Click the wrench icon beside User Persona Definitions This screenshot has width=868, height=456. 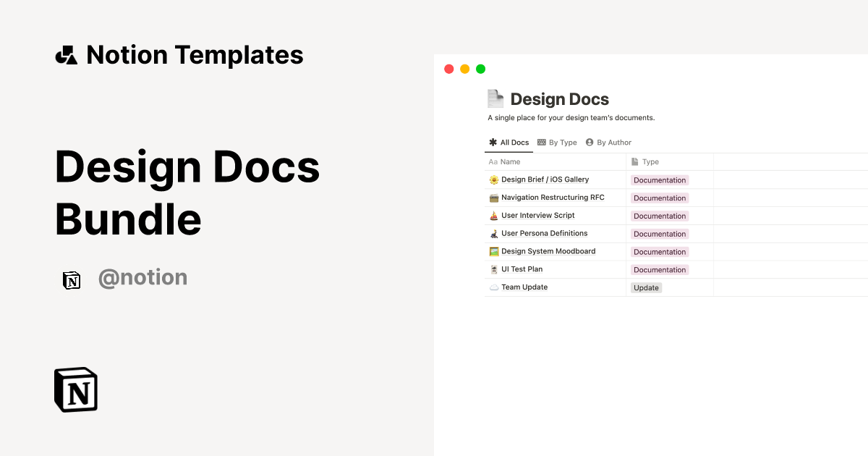click(495, 233)
